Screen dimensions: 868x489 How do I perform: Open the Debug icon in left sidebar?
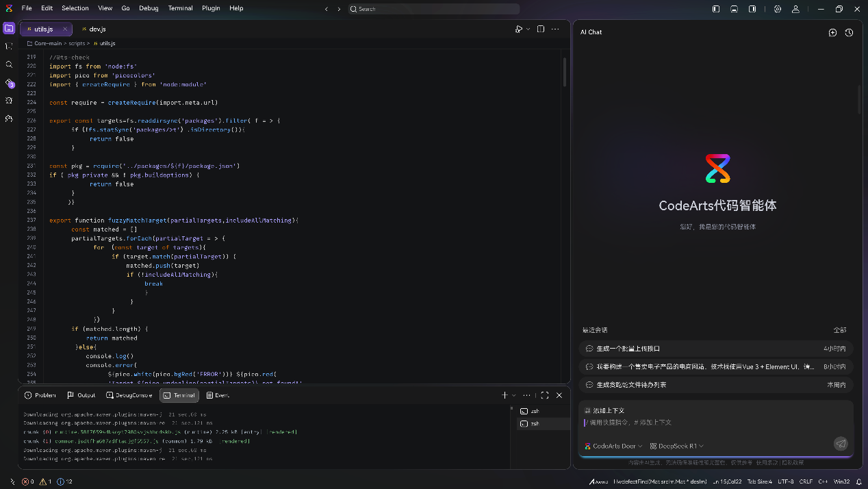point(9,100)
